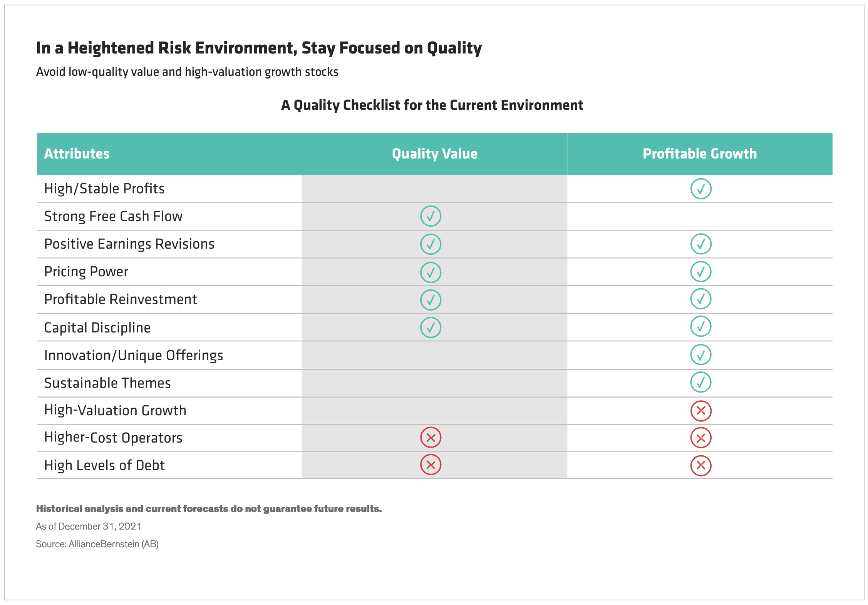Select Positive Earnings Revisions checkmark under Quality Value
Image resolution: width=868 pixels, height=605 pixels.
point(431,244)
